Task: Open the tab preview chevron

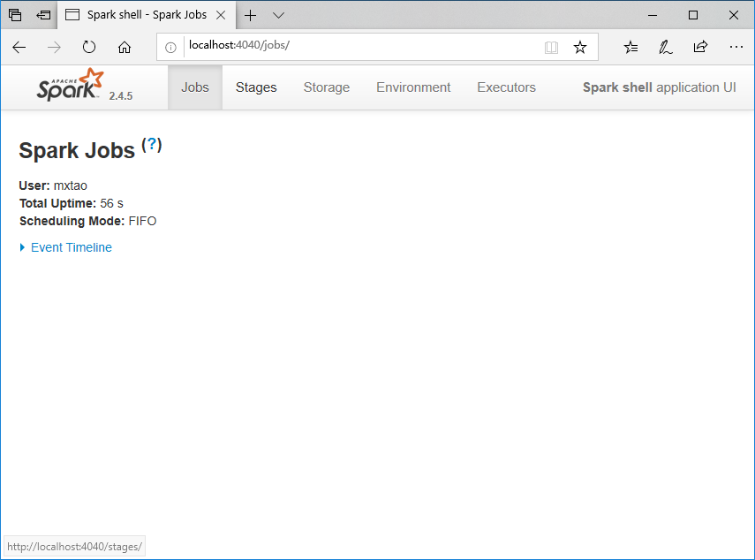Action: click(x=278, y=15)
